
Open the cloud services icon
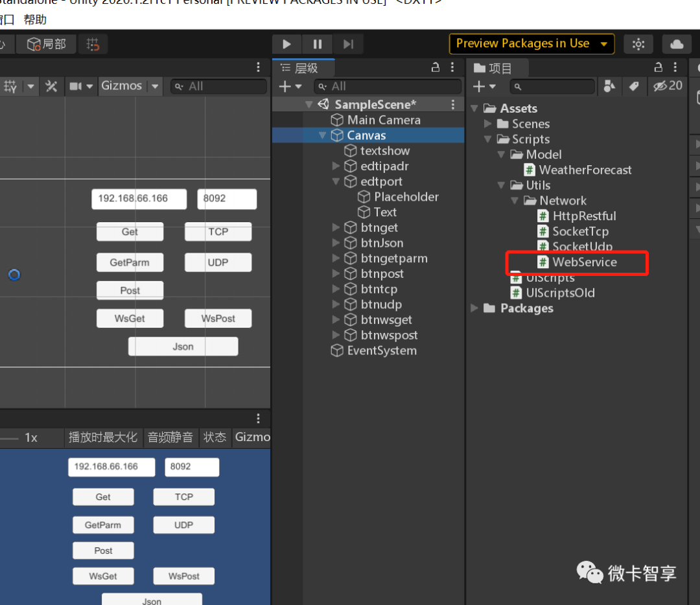coord(677,44)
